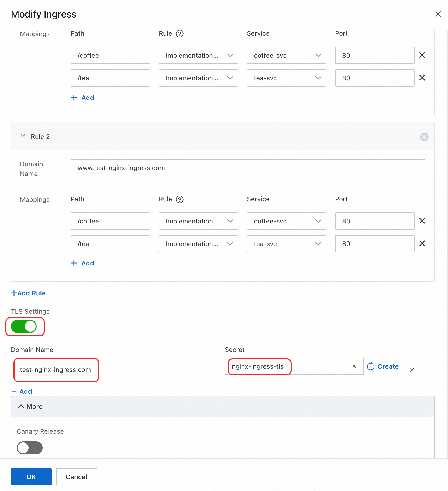Remove the /coffee mapping in Rule 2

coord(422,221)
